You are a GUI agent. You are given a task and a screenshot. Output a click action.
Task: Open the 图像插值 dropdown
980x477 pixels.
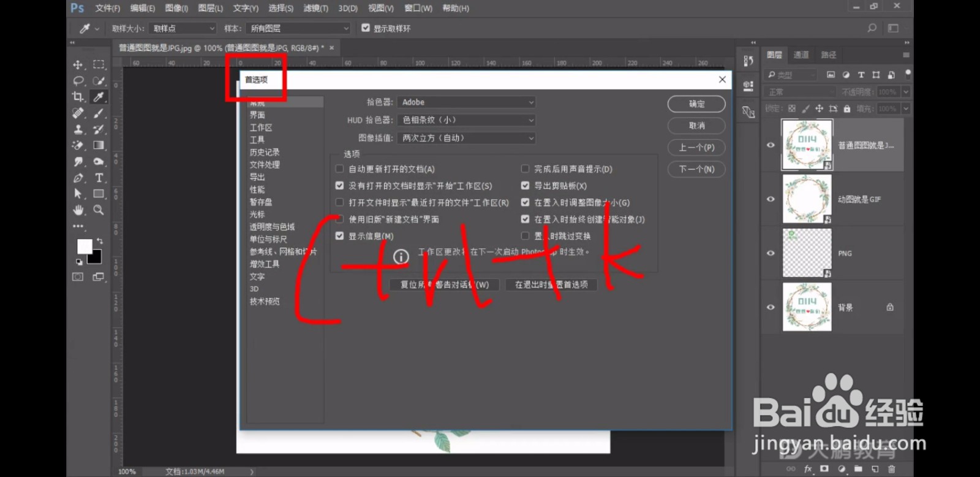[467, 138]
